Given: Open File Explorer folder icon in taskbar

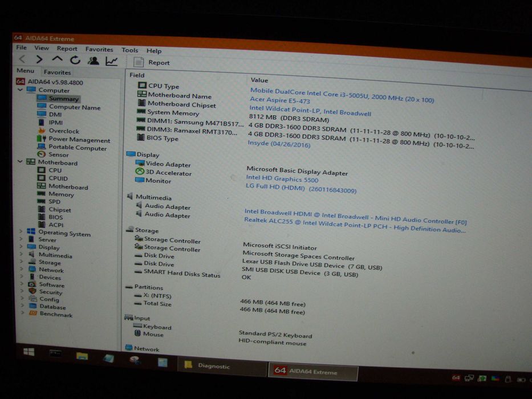Looking at the screenshot, I should [82, 356].
